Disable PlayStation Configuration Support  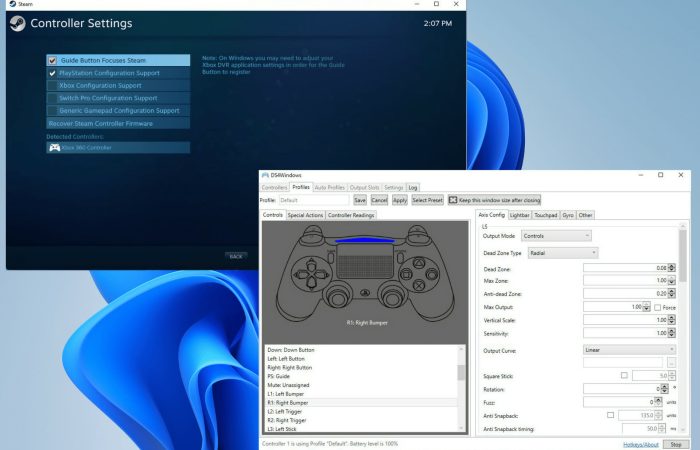pyautogui.click(x=52, y=73)
